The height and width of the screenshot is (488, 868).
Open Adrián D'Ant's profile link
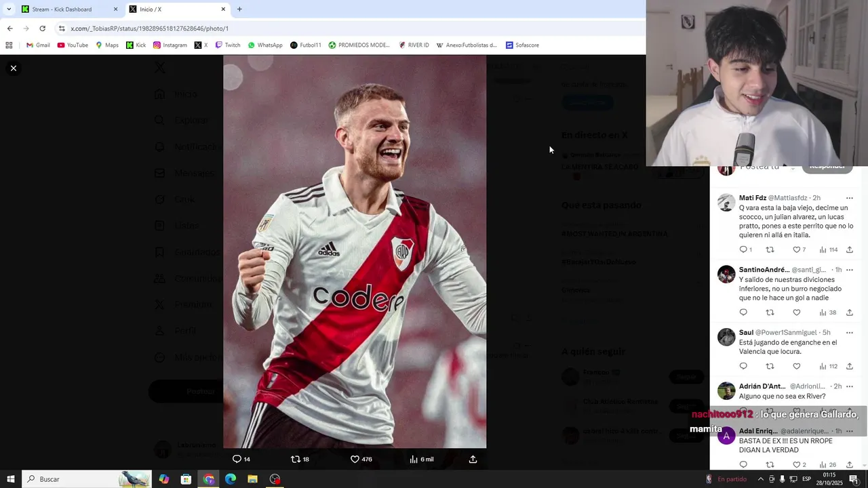(x=762, y=386)
